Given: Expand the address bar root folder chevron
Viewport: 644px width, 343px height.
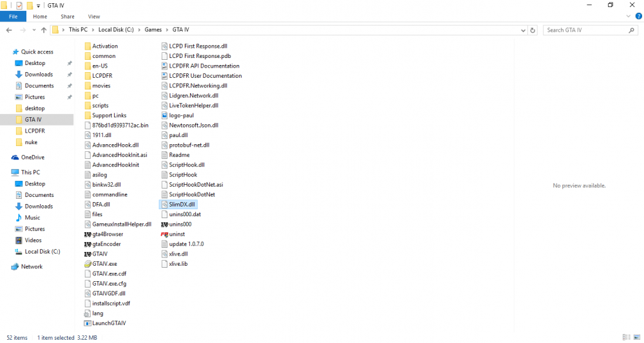Looking at the screenshot, I should (63, 30).
